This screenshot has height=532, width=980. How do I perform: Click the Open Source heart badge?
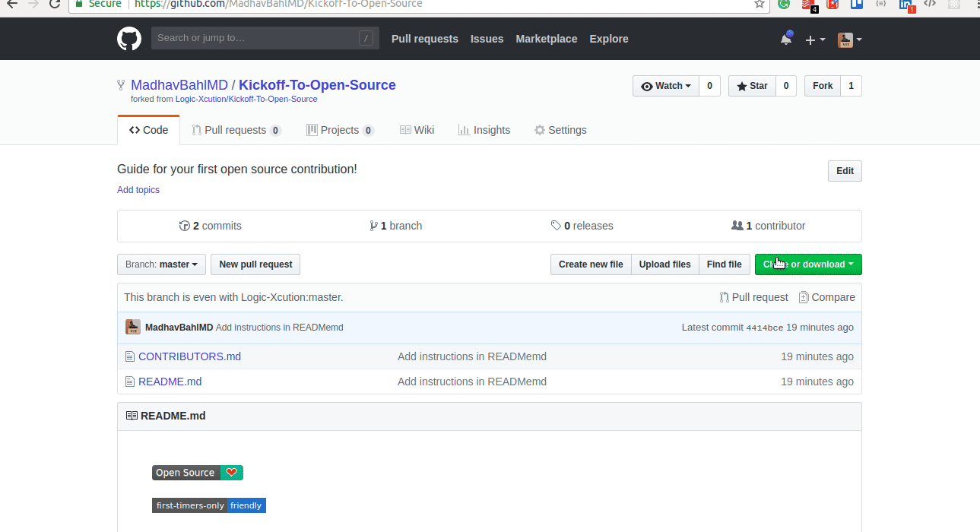tap(198, 473)
